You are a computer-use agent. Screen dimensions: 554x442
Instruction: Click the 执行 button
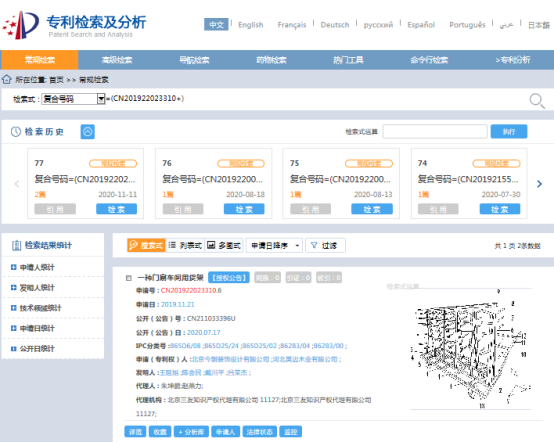pos(509,131)
